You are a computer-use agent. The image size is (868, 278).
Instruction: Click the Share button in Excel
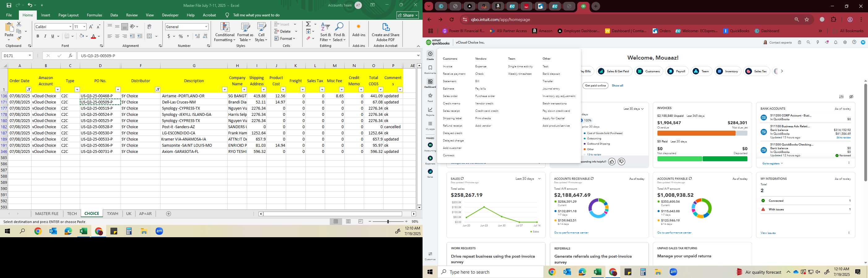click(407, 15)
